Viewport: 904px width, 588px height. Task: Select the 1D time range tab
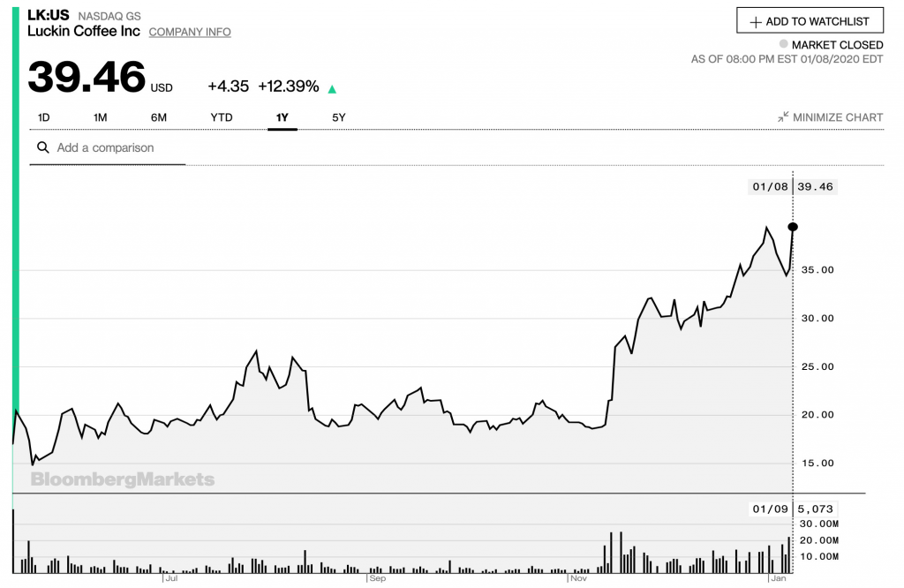point(44,117)
